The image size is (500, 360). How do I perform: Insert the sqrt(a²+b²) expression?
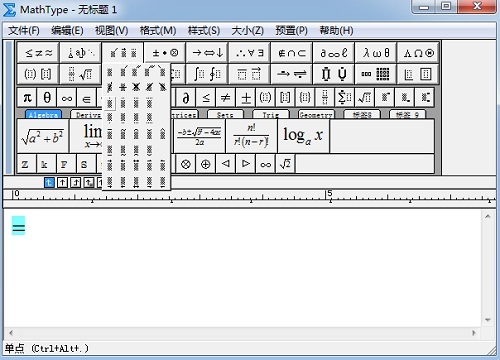click(x=43, y=136)
